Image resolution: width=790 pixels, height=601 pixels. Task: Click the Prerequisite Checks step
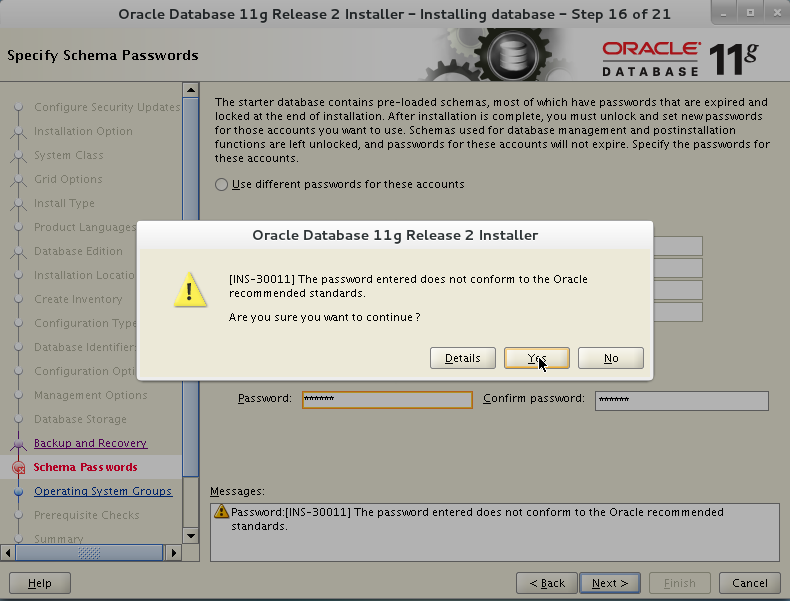87,515
